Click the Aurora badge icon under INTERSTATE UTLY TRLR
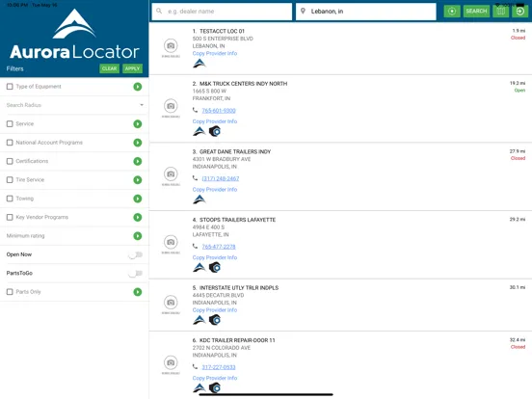 [199, 320]
